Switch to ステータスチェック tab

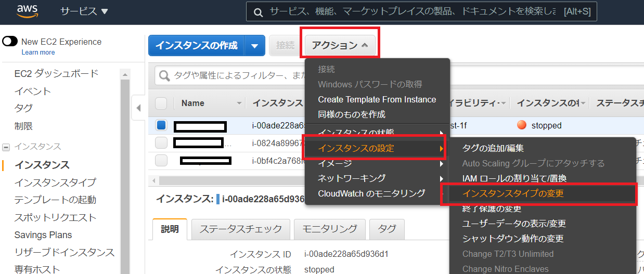(x=240, y=229)
